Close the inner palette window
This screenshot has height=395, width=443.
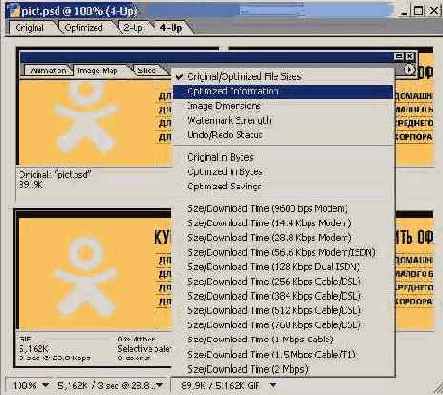[410, 56]
